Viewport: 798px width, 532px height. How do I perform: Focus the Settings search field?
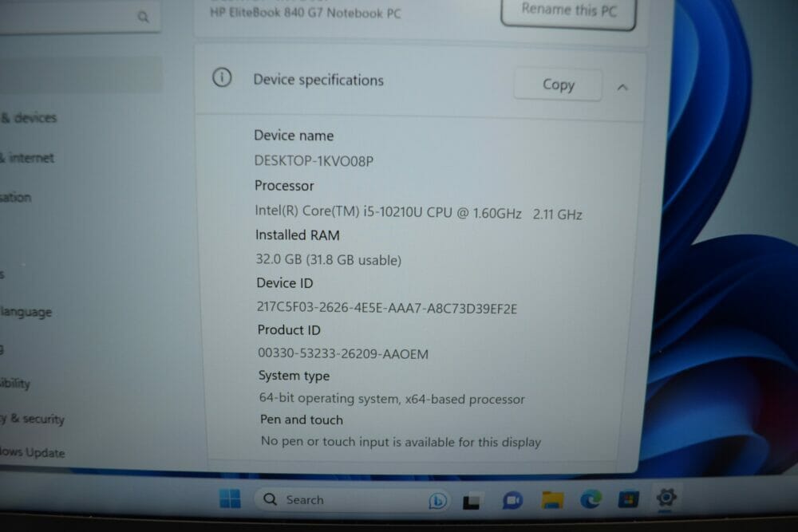pos(79,17)
